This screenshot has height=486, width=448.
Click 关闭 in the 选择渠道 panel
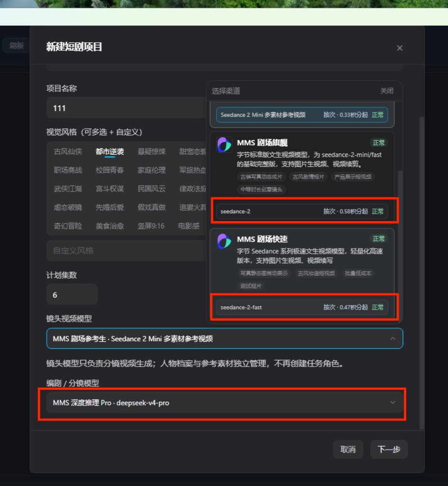point(387,91)
